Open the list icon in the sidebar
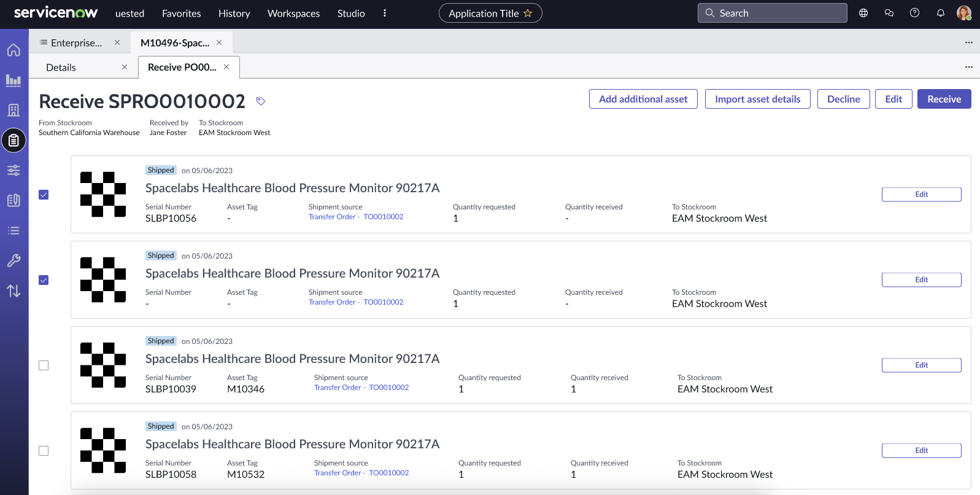 14,230
